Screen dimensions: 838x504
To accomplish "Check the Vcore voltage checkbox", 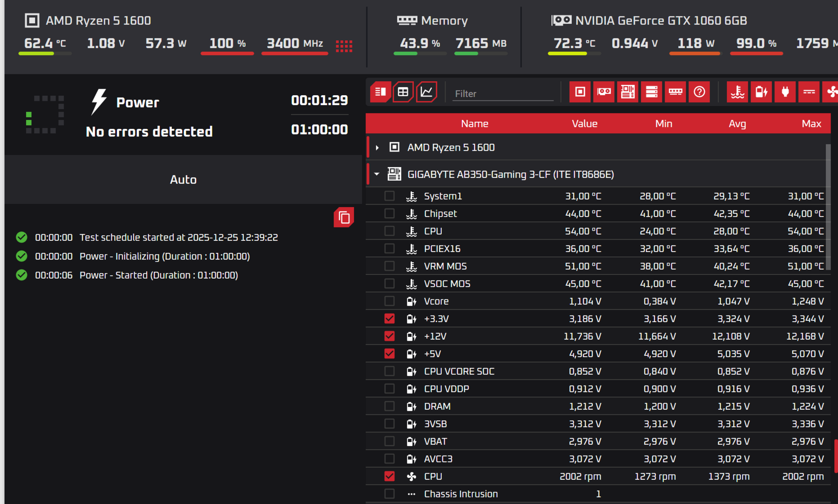I will click(x=389, y=301).
